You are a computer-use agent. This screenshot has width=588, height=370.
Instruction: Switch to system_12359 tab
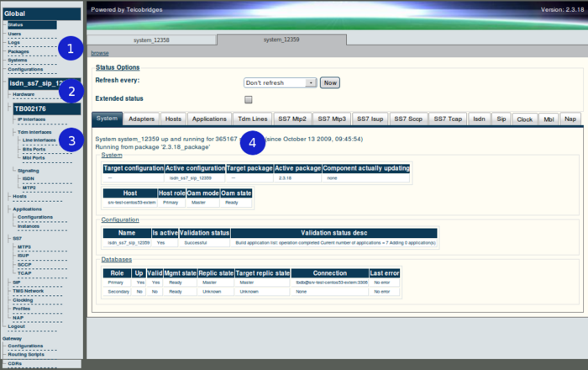pos(281,40)
